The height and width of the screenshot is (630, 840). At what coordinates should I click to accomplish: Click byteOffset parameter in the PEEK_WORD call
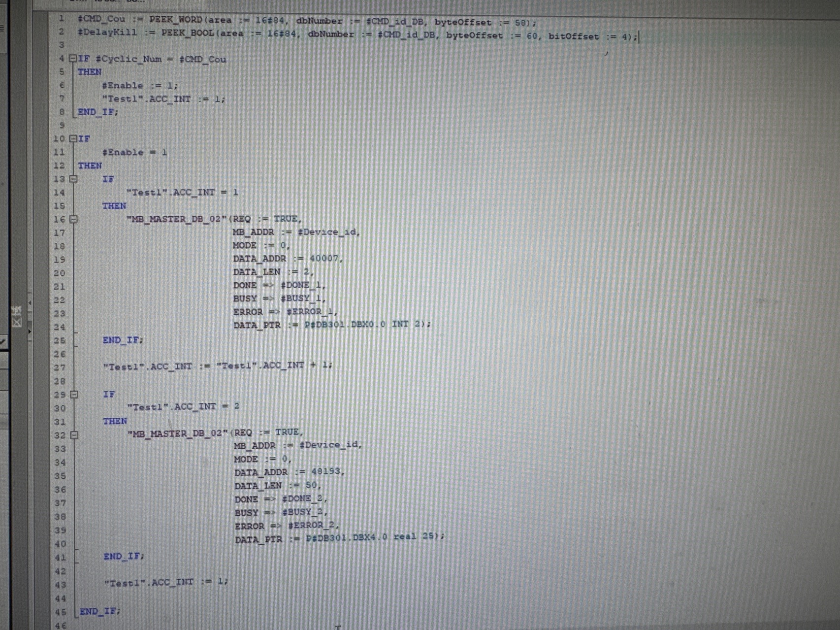tap(462, 22)
